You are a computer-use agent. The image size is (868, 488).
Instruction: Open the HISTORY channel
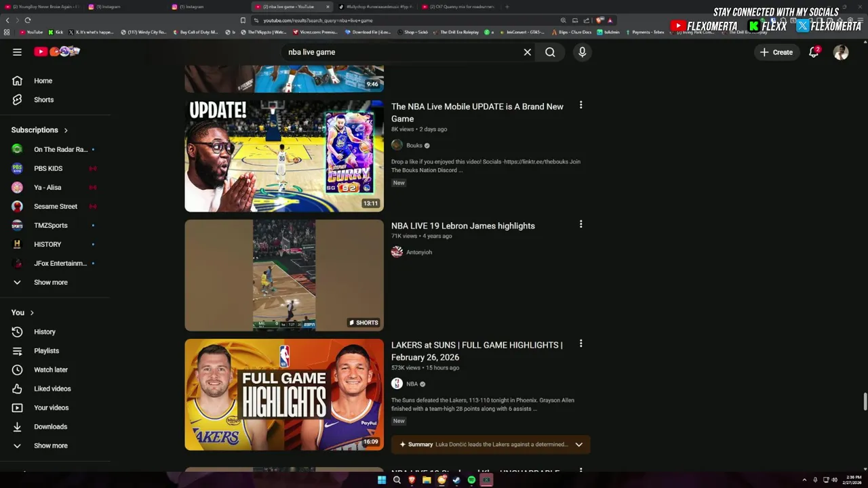click(56, 244)
